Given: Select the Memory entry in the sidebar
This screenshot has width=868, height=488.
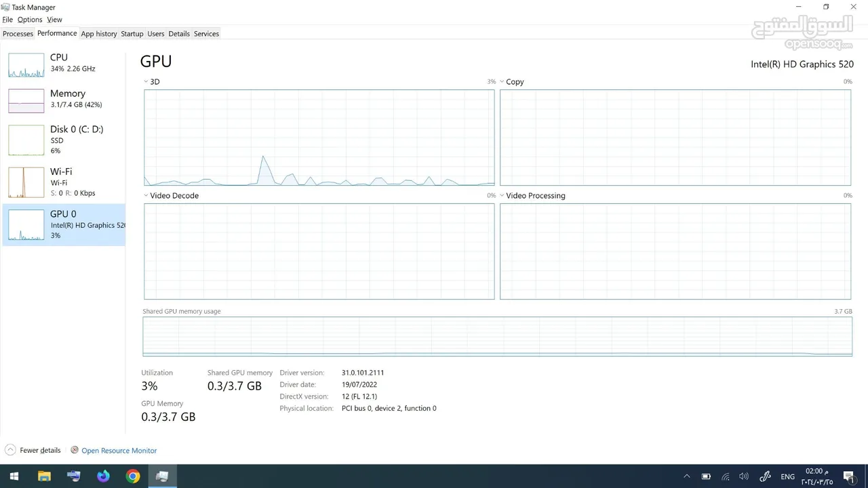Looking at the screenshot, I should 64,100.
